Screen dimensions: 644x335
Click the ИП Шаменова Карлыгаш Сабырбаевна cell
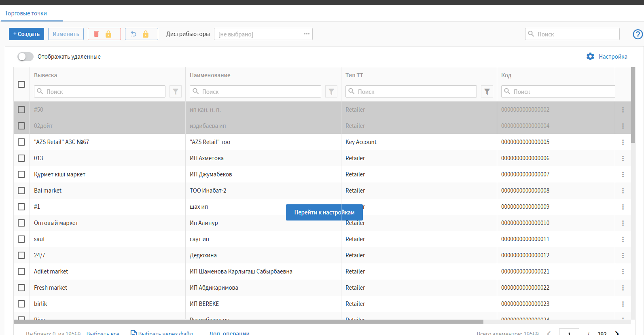241,271
